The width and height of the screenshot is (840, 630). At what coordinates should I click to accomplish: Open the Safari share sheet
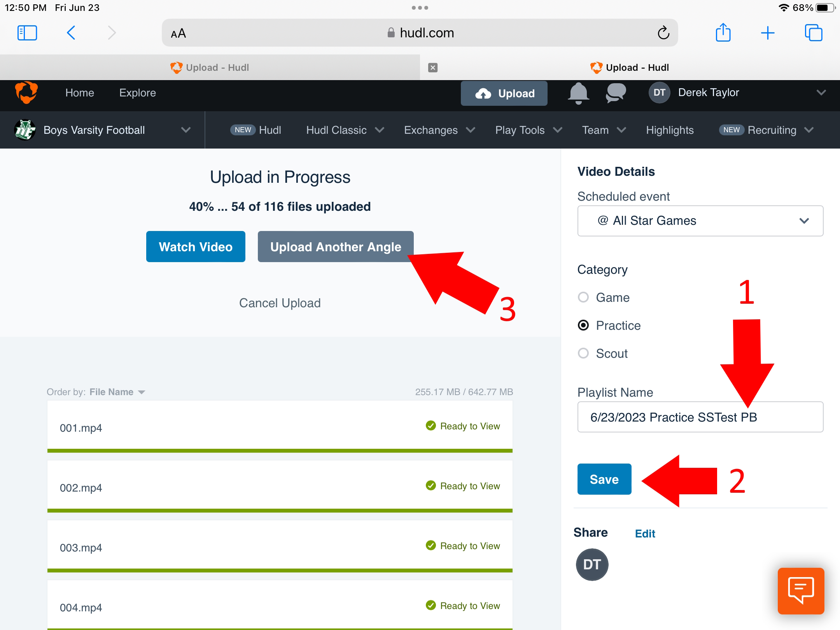pos(723,32)
